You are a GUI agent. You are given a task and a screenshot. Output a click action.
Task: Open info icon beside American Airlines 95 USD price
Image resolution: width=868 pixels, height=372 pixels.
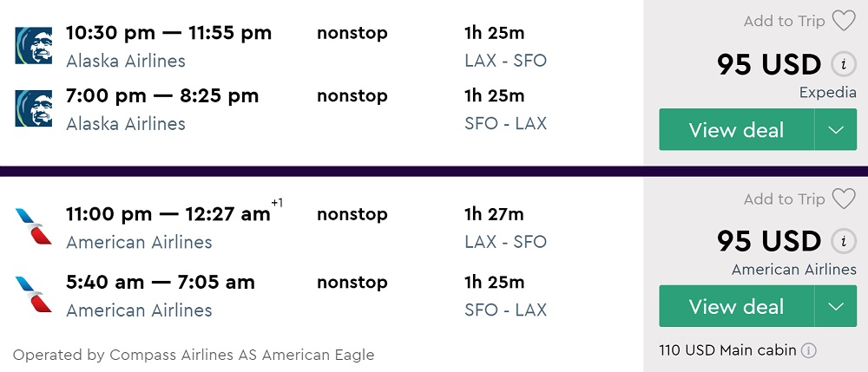[840, 241]
